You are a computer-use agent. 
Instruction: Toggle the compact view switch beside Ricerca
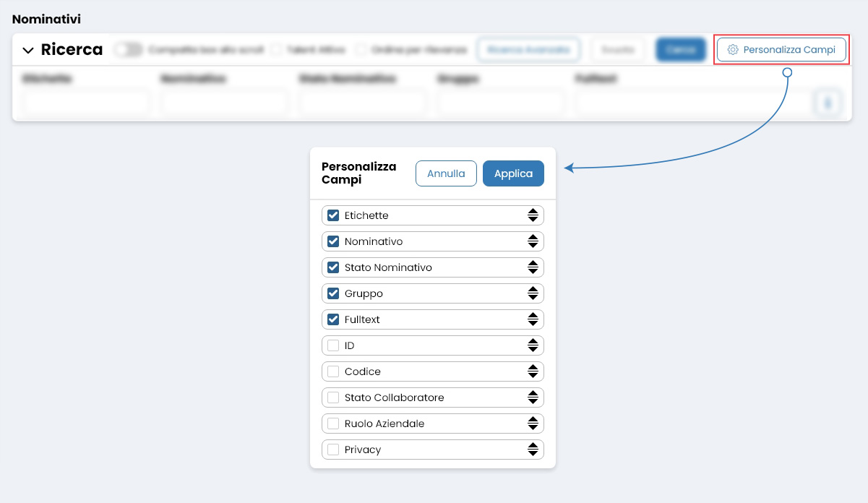129,49
